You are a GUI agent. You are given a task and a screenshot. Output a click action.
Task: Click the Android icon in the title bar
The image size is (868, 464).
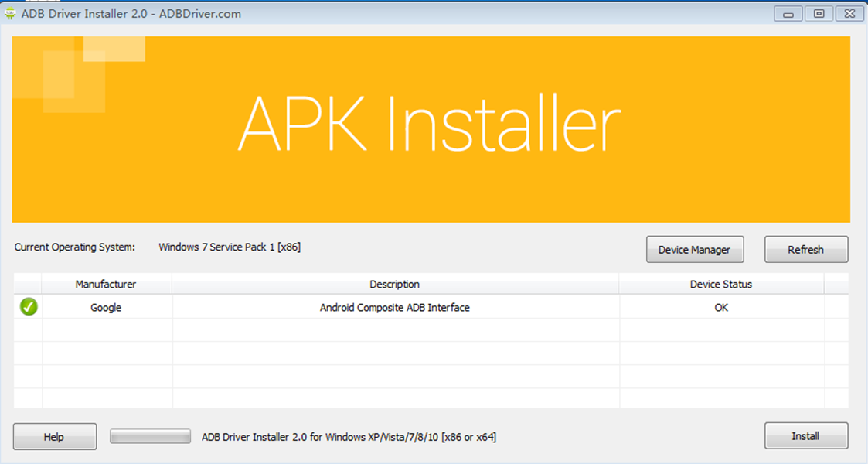pos(11,13)
